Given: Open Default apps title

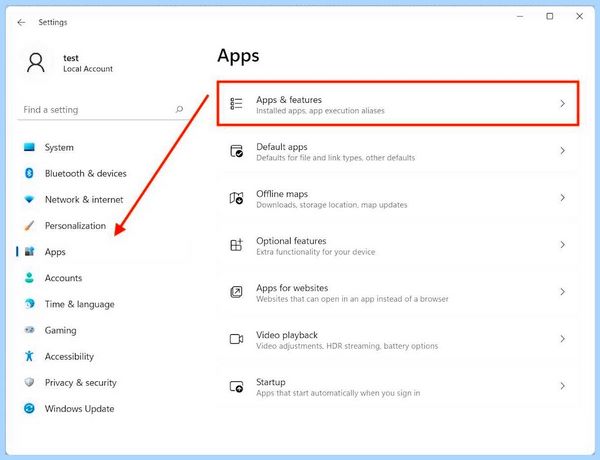Looking at the screenshot, I should (x=282, y=147).
